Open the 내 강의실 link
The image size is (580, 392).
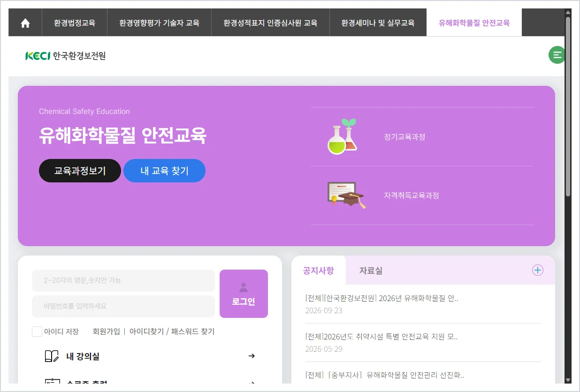(83, 357)
